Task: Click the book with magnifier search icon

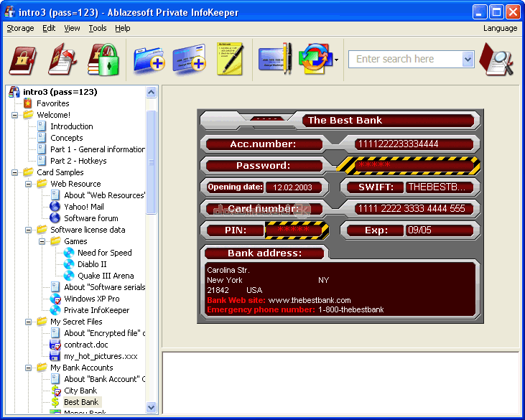Action: coord(497,60)
